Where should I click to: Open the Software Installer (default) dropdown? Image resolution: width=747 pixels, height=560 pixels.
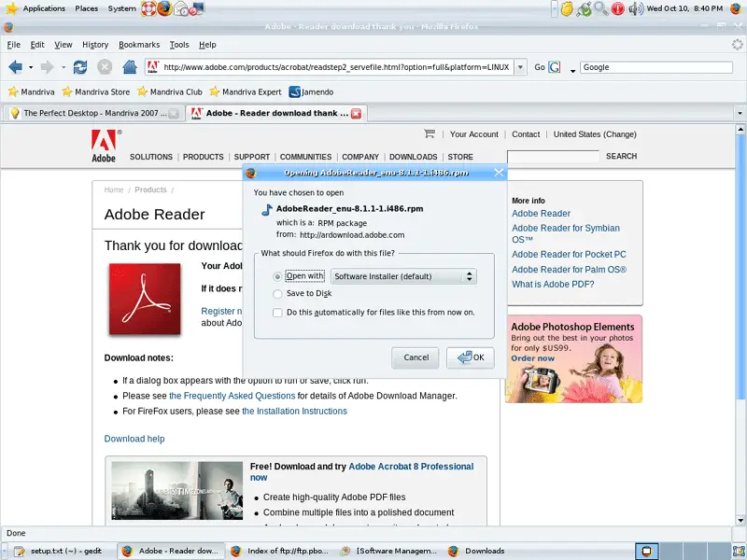tap(403, 276)
